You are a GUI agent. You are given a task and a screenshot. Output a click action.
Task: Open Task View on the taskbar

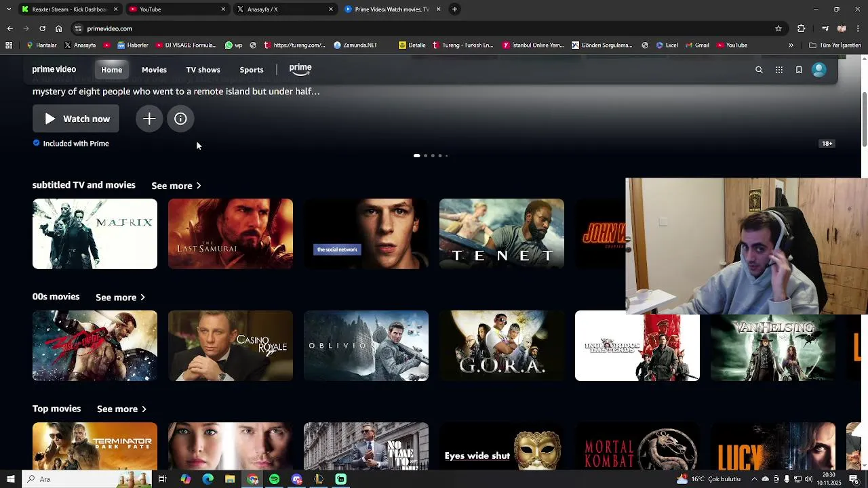(x=163, y=479)
